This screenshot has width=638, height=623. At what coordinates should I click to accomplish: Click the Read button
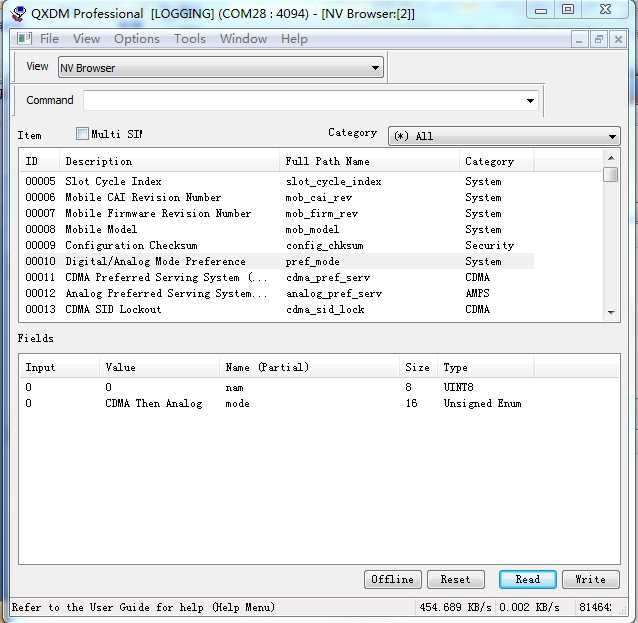(x=528, y=579)
